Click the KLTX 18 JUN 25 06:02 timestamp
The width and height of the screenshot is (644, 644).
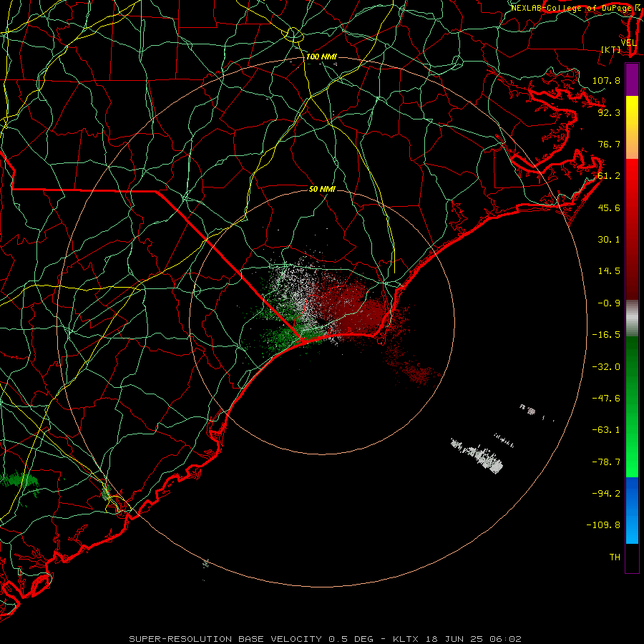(457, 639)
